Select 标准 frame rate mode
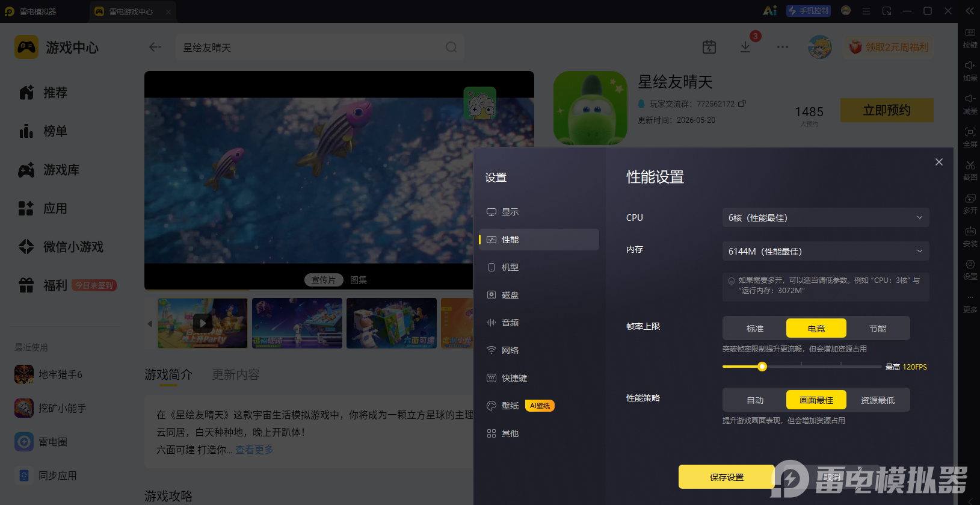The height and width of the screenshot is (505, 980). [755, 328]
